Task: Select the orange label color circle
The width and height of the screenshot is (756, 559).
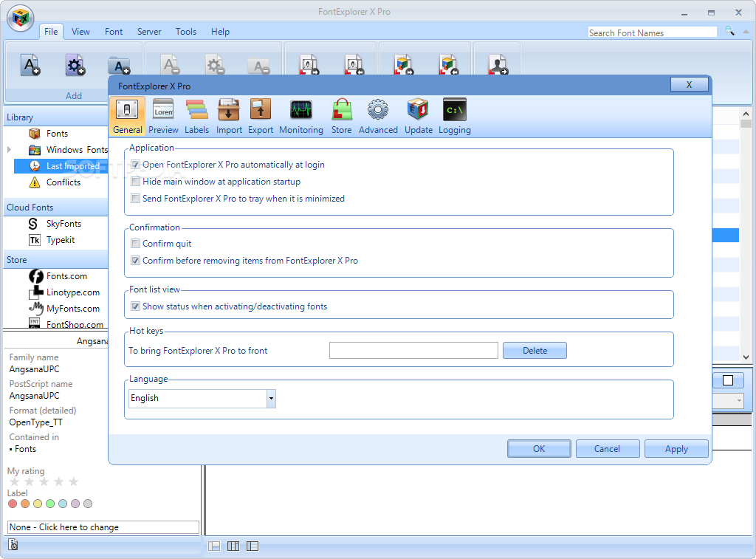Action: tap(25, 504)
